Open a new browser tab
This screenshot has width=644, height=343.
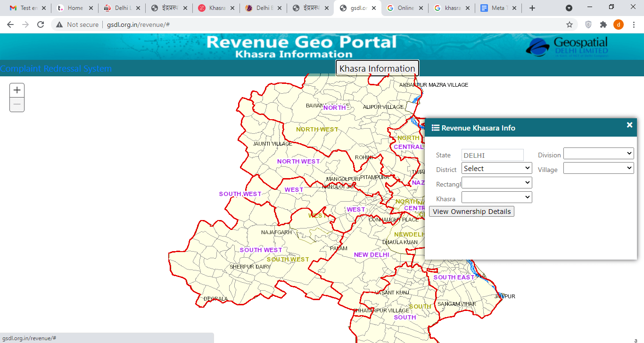pos(532,8)
